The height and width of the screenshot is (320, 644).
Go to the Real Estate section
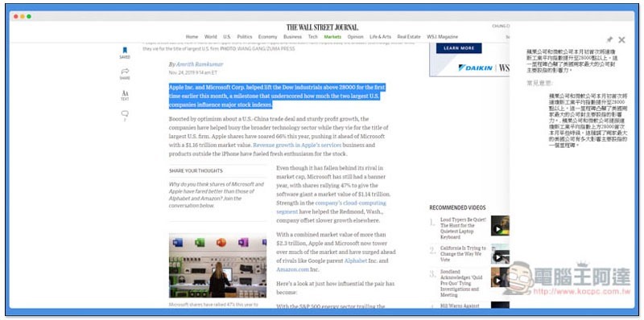(409, 37)
